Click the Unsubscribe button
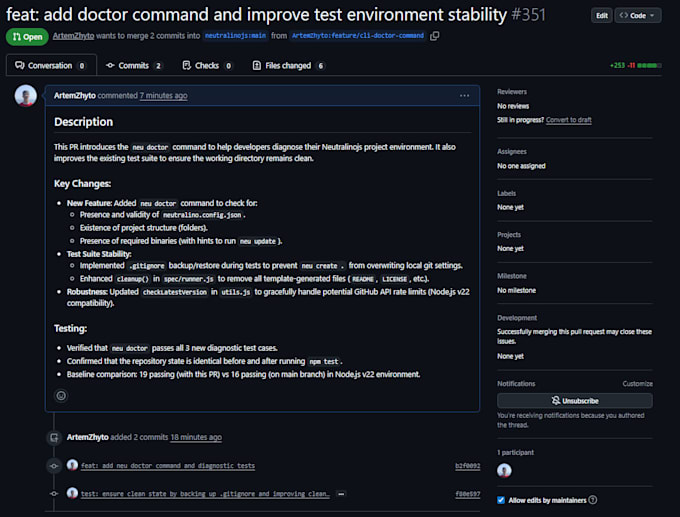The image size is (680, 517). click(575, 401)
